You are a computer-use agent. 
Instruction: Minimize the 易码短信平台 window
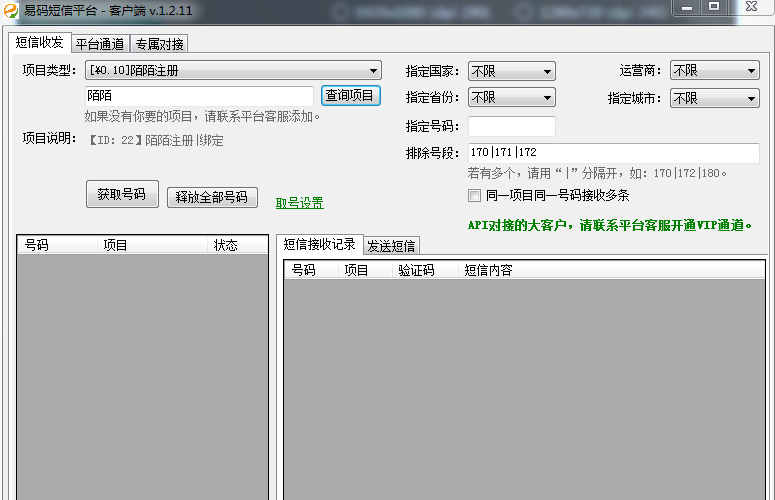pos(687,7)
